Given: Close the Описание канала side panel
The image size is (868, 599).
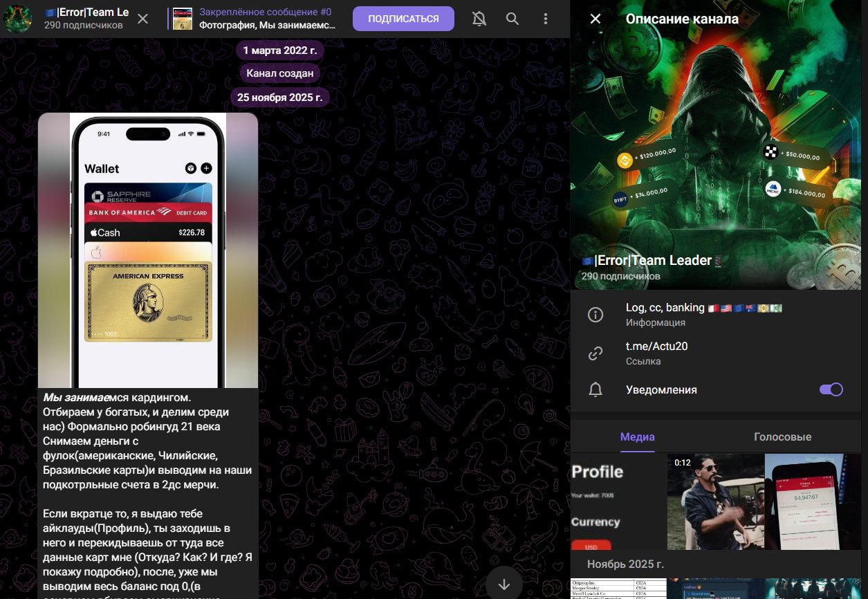Looking at the screenshot, I should (595, 19).
